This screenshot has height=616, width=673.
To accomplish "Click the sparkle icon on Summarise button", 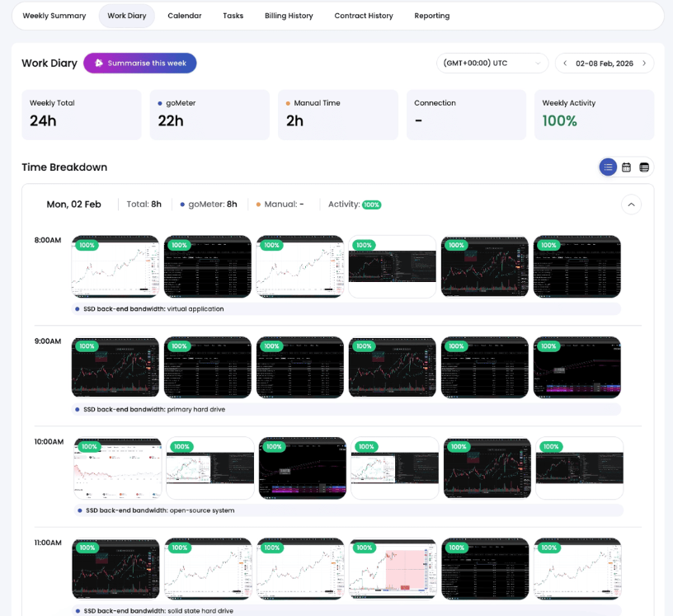I will click(98, 63).
